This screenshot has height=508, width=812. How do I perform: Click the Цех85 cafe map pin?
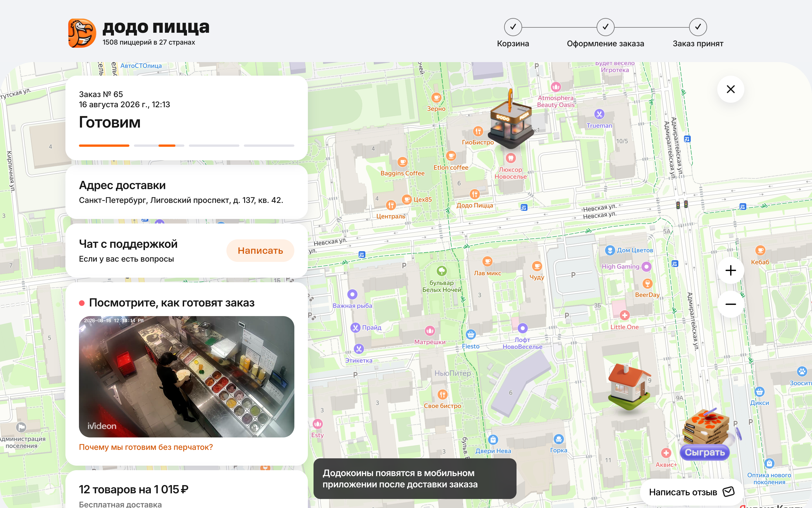[407, 200]
